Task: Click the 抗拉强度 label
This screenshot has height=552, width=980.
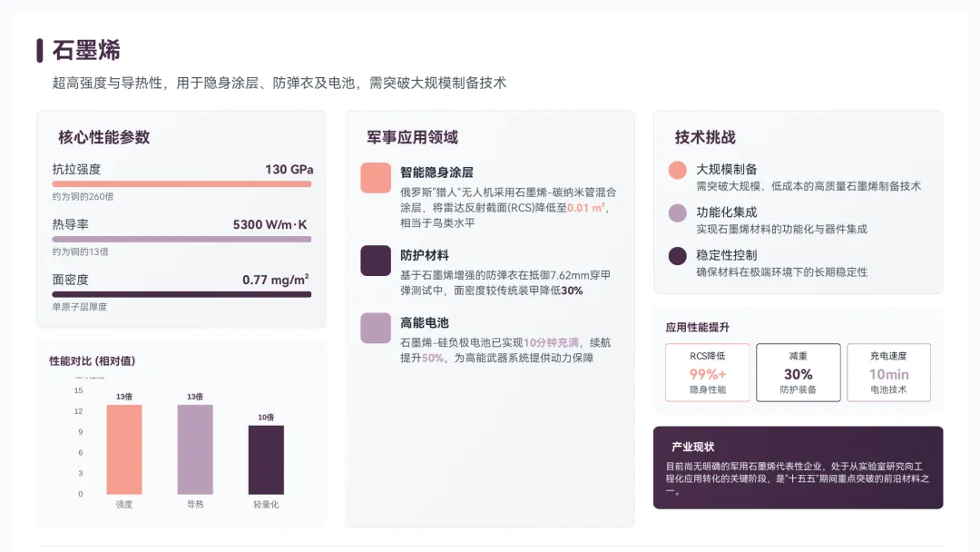Action: point(76,170)
